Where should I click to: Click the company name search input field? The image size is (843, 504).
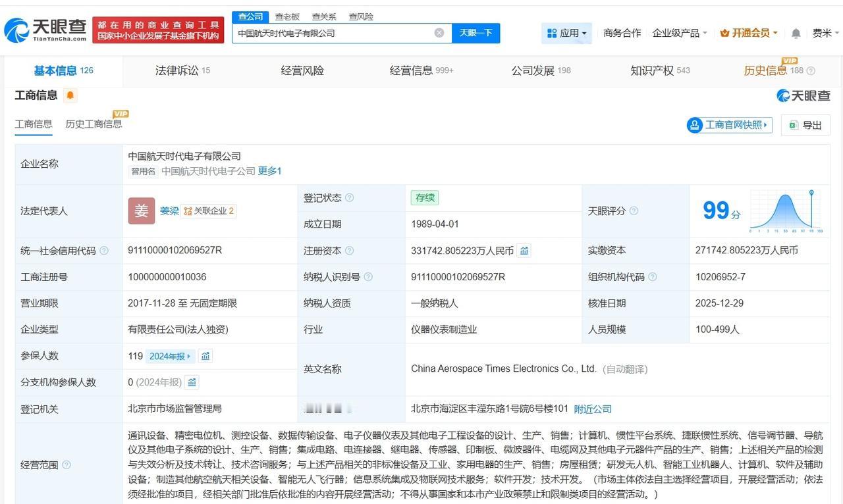coord(333,33)
